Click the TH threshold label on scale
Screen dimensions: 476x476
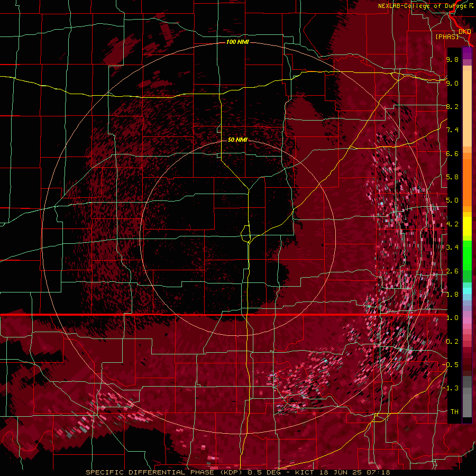point(454,412)
